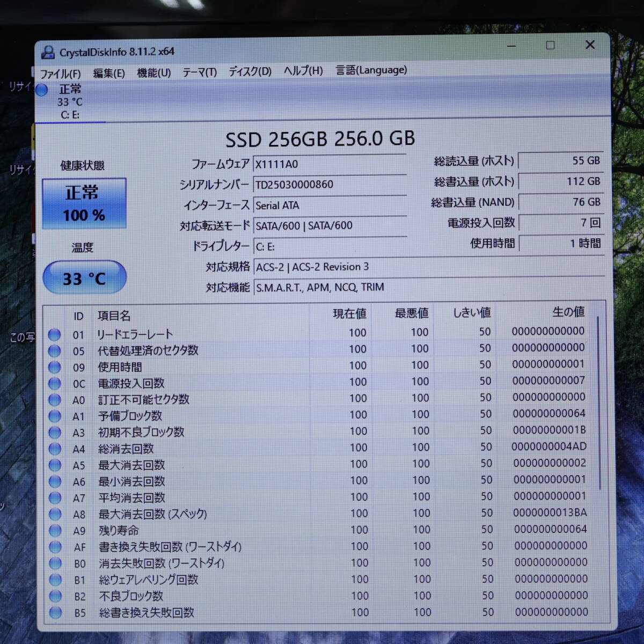Image resolution: width=644 pixels, height=644 pixels.
Task: Click status orb for 0C 電源投入回数
Action: (54, 384)
